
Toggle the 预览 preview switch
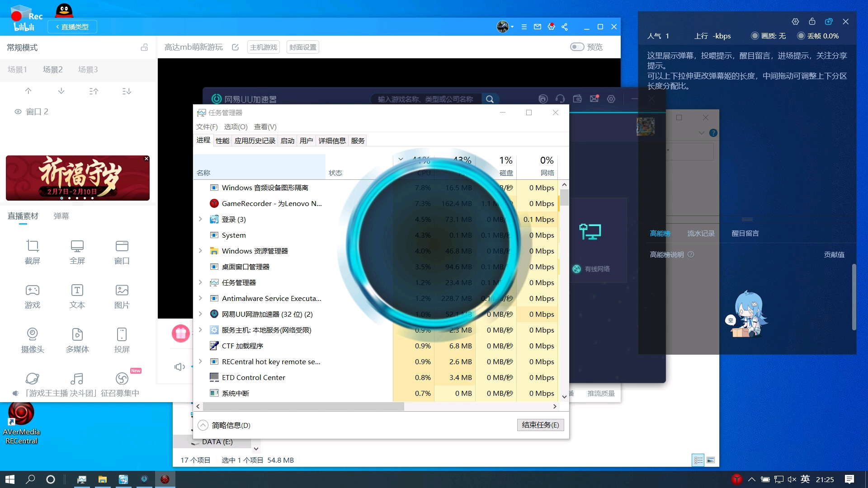[x=577, y=47]
